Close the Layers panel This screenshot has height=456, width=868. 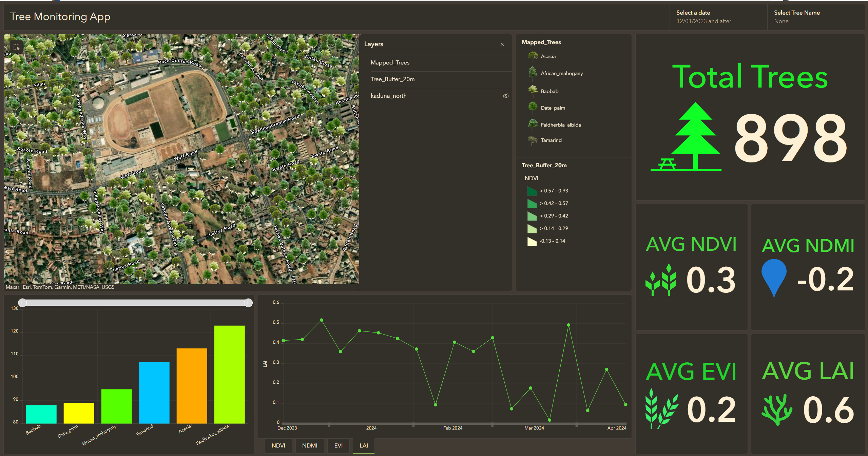click(x=502, y=44)
